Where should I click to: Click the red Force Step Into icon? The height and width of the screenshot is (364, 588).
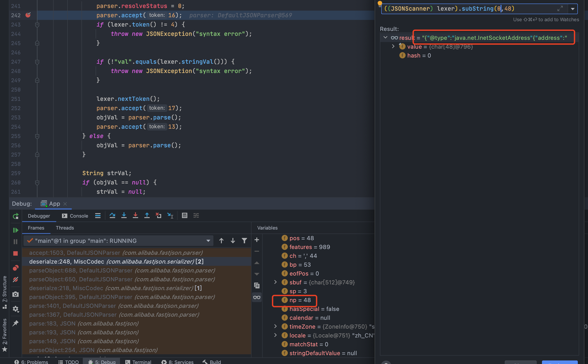[135, 215]
